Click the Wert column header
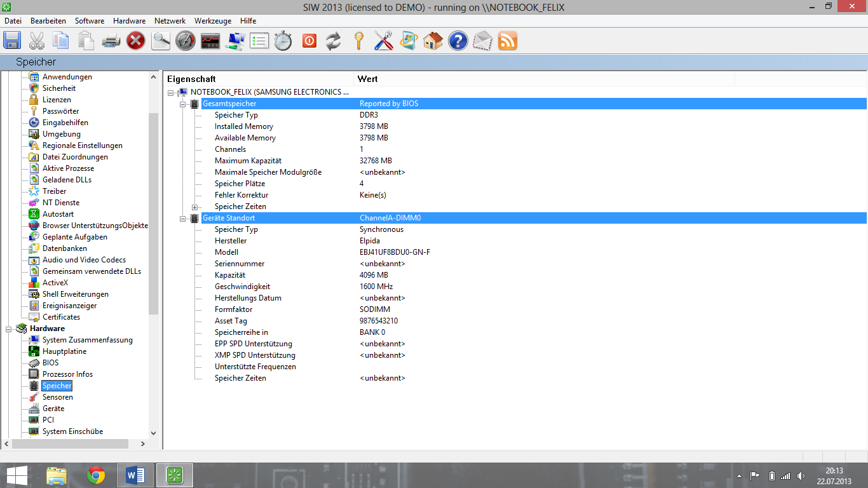 pos(544,79)
